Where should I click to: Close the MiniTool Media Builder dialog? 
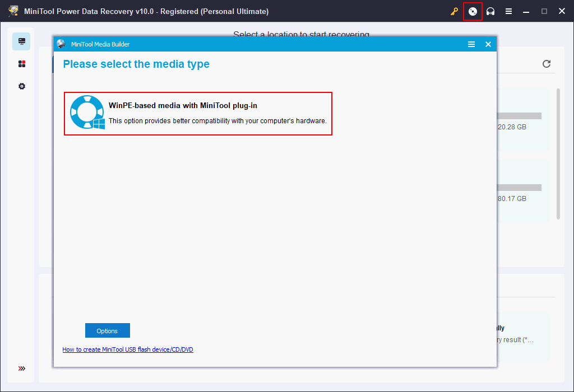[x=488, y=44]
